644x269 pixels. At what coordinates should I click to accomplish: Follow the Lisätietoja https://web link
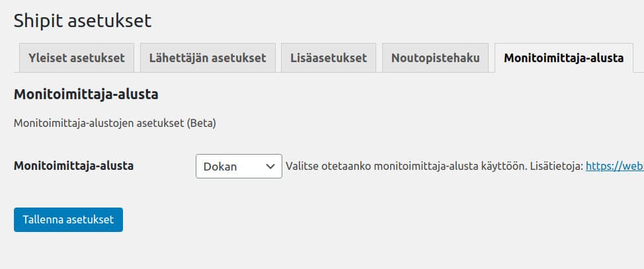click(614, 167)
